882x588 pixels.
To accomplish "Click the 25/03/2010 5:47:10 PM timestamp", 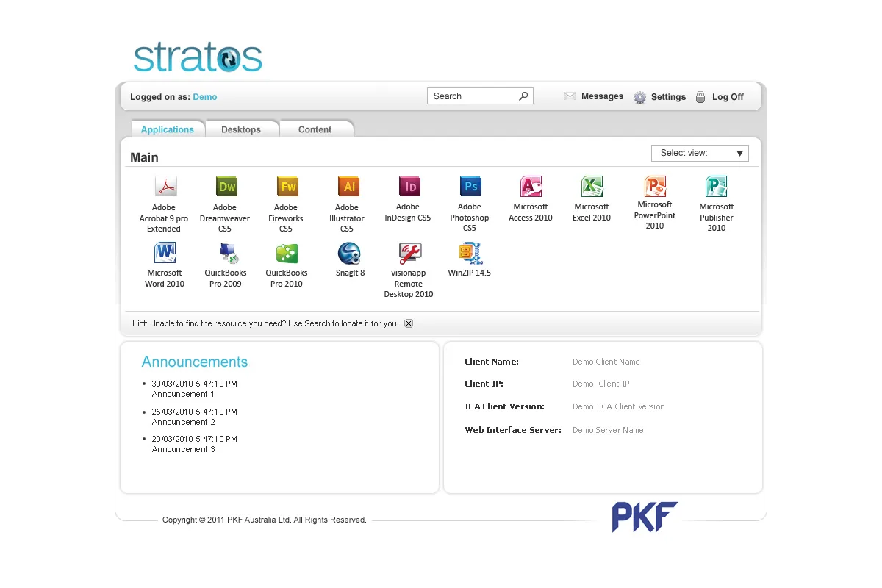I will 195,412.
